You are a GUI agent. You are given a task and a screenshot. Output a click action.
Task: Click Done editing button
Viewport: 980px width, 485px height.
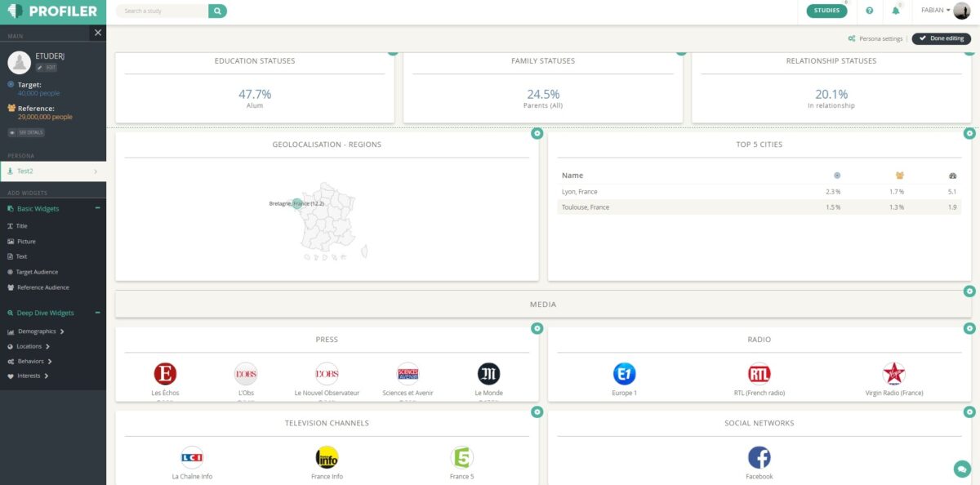point(941,38)
